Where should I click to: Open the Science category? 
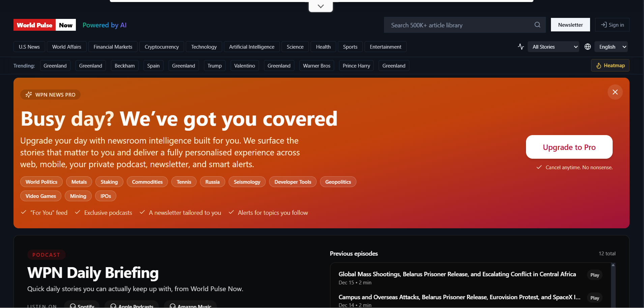click(295, 47)
